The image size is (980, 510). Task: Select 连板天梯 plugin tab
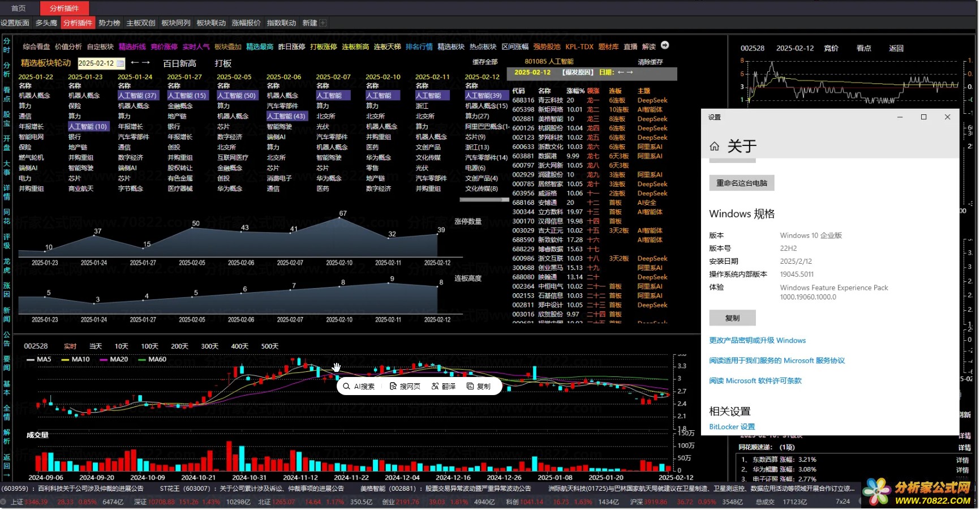pyautogui.click(x=387, y=47)
